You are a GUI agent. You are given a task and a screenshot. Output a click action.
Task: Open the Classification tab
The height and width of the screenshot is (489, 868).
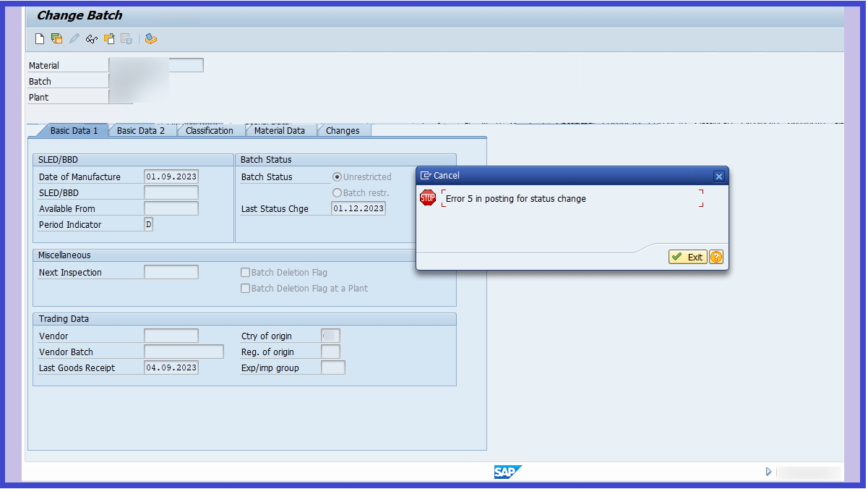click(210, 131)
